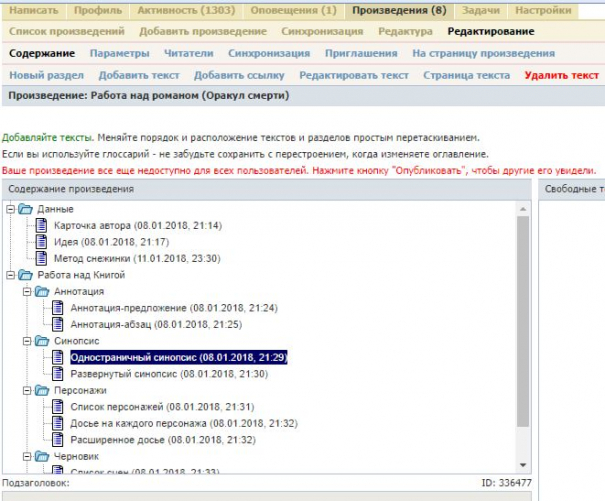Screen dimensions: 605x501
Task: Click the document icon next to Карточка автора
Action: (x=42, y=225)
